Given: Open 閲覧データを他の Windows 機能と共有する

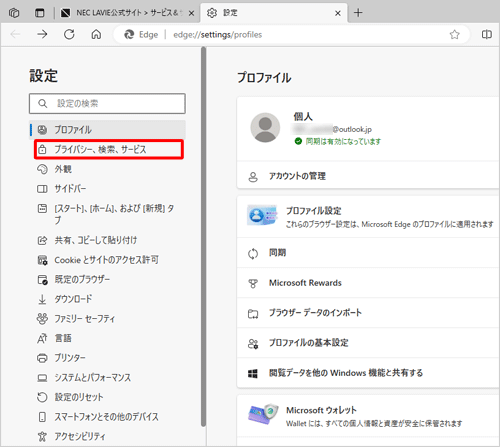Looking at the screenshot, I should pos(368,373).
